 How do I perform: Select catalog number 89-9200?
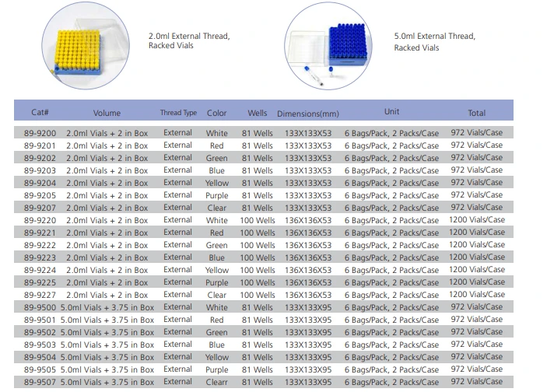tap(40, 133)
